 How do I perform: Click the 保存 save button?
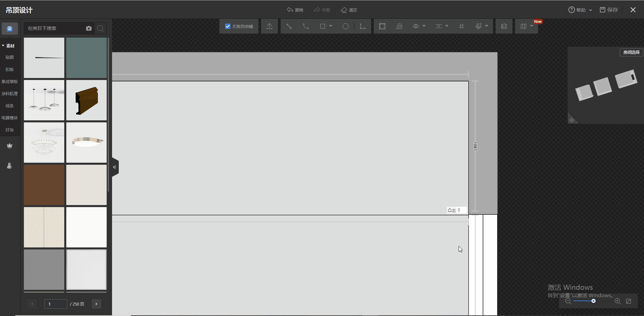[609, 10]
